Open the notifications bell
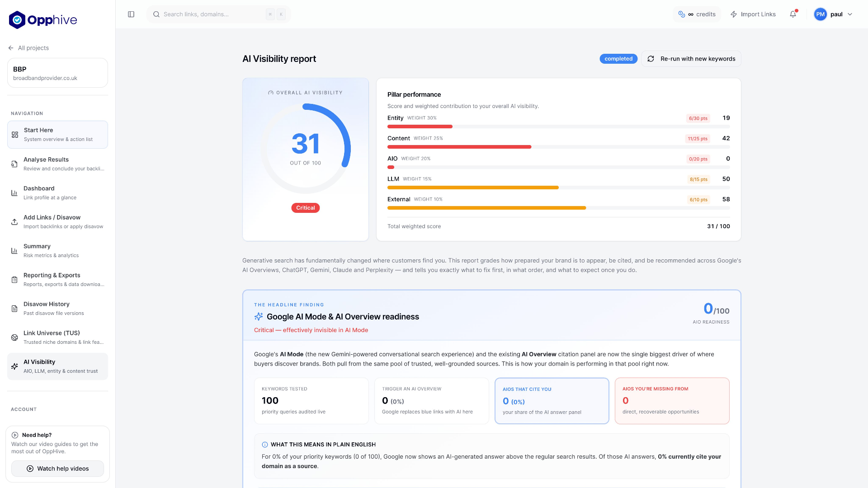The height and width of the screenshot is (488, 868). pyautogui.click(x=793, y=14)
